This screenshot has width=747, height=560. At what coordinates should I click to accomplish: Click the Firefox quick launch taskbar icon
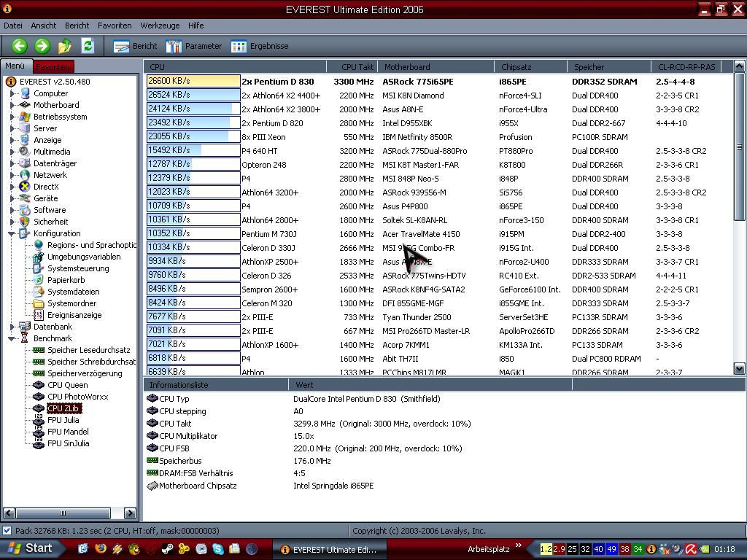click(x=100, y=549)
